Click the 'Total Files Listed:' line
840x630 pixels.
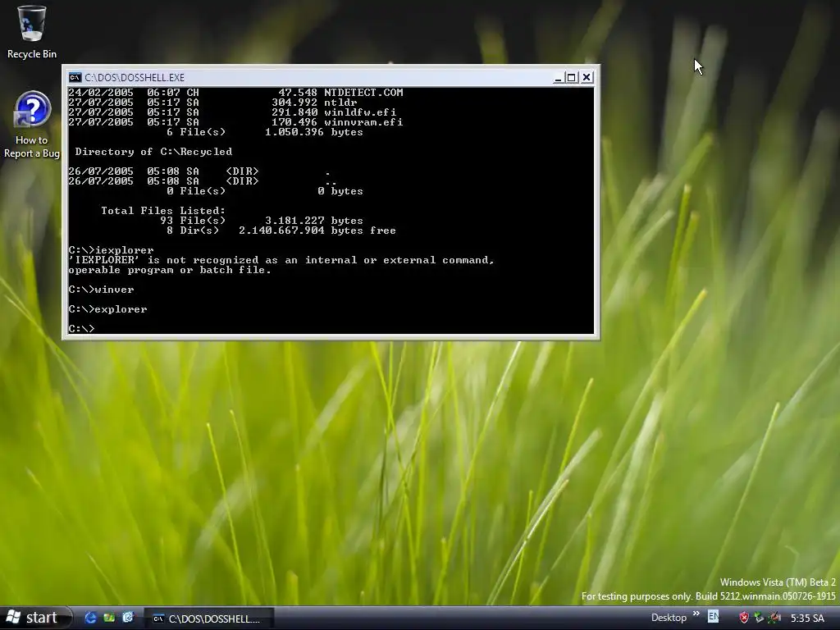(163, 211)
